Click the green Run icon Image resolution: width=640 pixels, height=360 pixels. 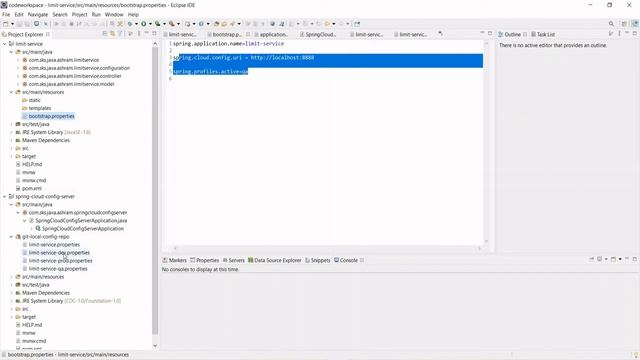[144, 24]
